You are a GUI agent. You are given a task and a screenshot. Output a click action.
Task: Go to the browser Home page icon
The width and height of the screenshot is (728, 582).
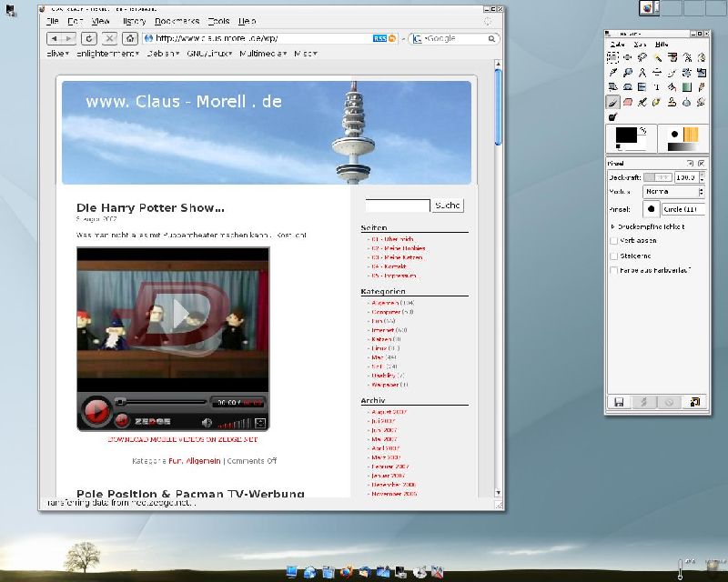130,38
